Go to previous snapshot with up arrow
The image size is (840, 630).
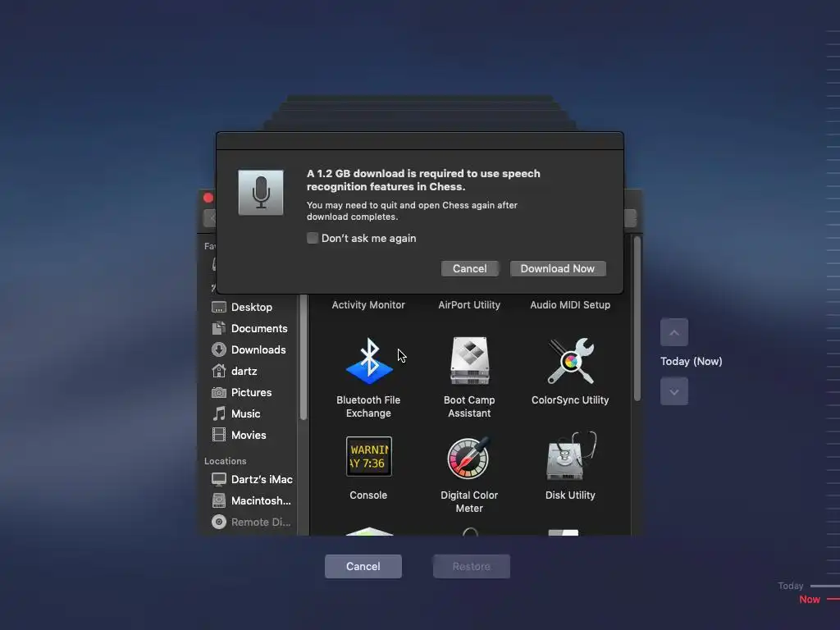(x=674, y=332)
